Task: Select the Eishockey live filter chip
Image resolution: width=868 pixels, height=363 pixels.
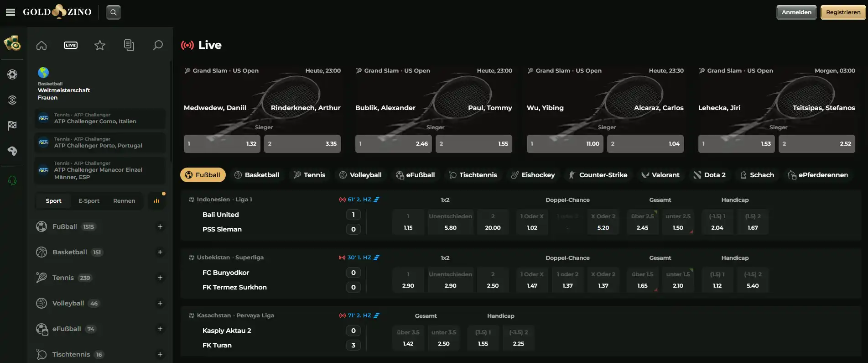Action: point(533,175)
